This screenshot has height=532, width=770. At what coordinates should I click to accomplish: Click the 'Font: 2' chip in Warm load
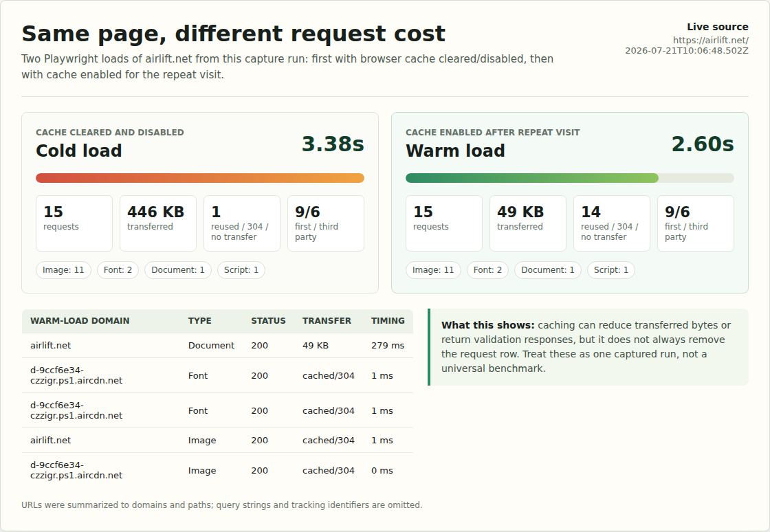tap(487, 270)
